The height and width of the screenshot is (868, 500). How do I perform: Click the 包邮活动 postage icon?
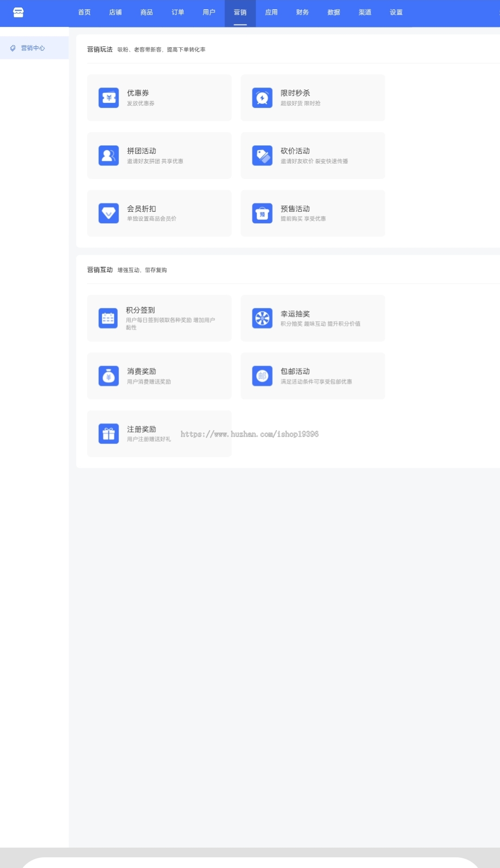pos(262,376)
